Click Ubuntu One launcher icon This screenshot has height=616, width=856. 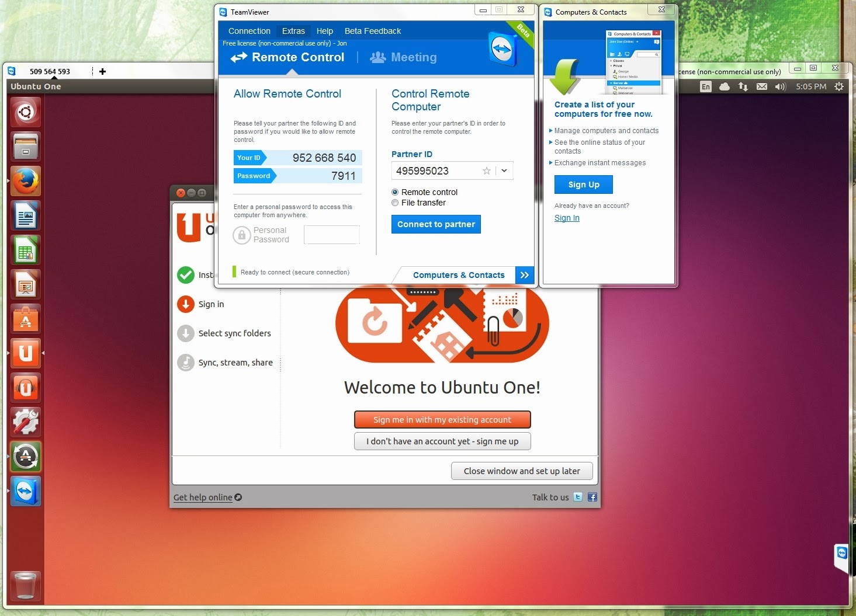pyautogui.click(x=26, y=353)
